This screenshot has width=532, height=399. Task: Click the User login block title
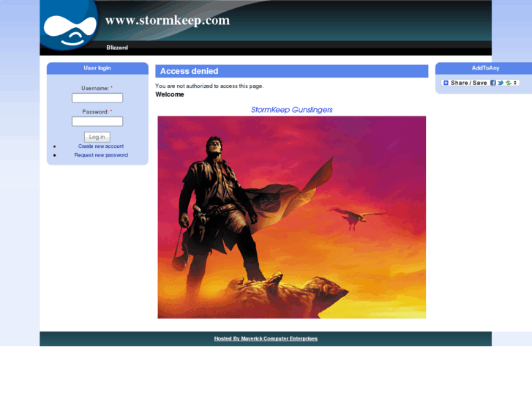click(97, 68)
